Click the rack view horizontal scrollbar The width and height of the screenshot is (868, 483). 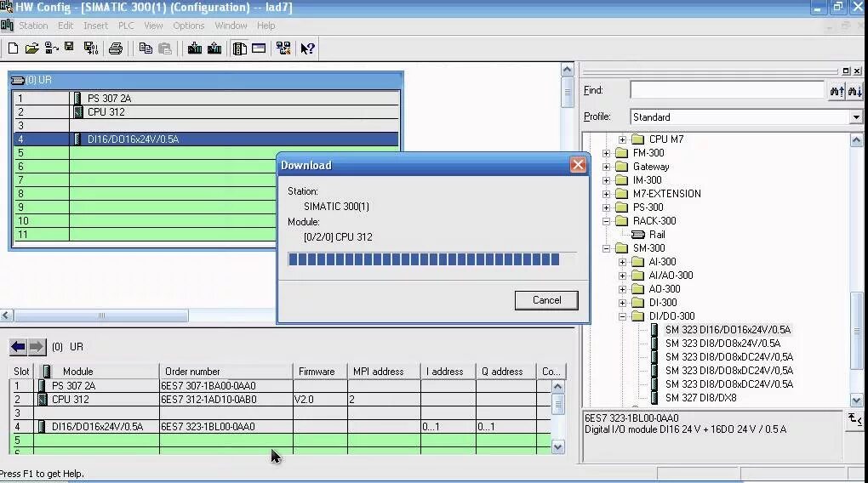[100, 315]
